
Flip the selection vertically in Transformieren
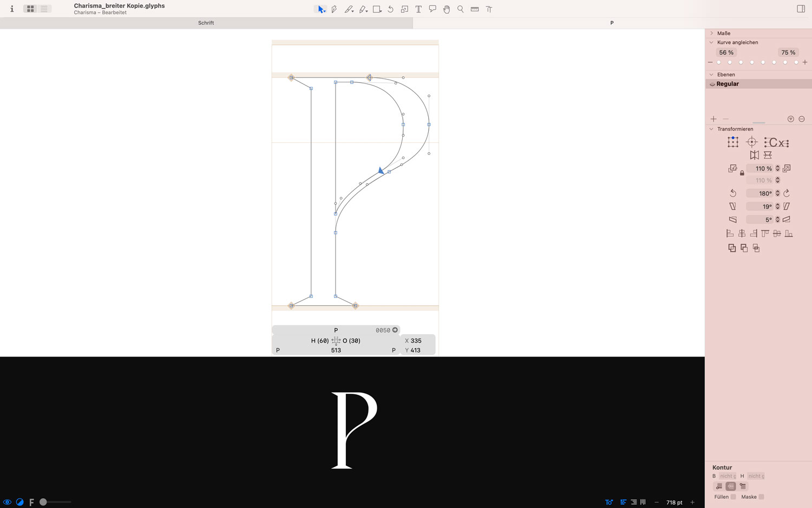click(x=768, y=155)
